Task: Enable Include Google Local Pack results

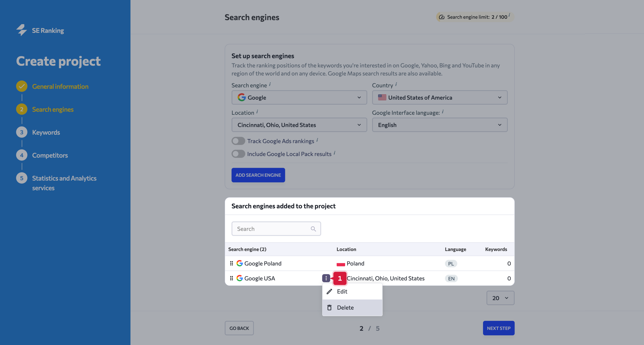Action: 238,154
